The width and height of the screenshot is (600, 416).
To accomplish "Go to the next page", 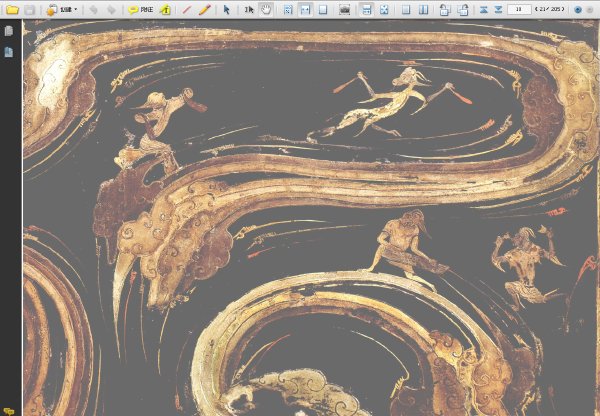I will point(498,10).
